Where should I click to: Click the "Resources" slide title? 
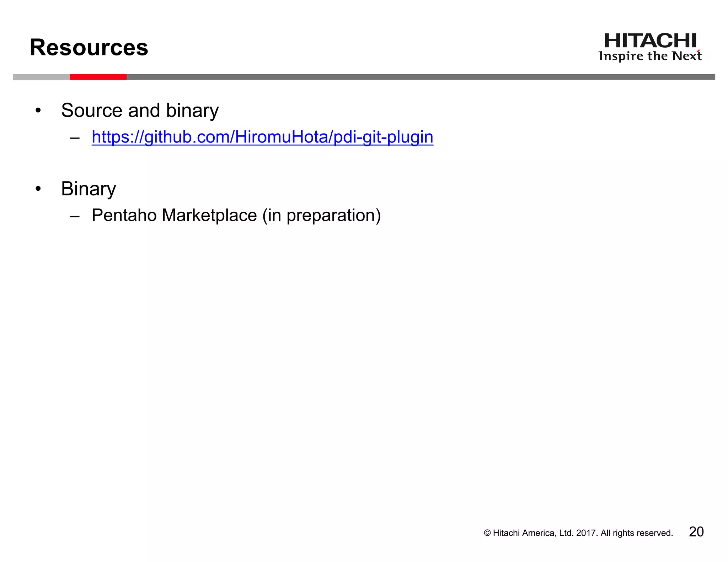click(x=89, y=47)
